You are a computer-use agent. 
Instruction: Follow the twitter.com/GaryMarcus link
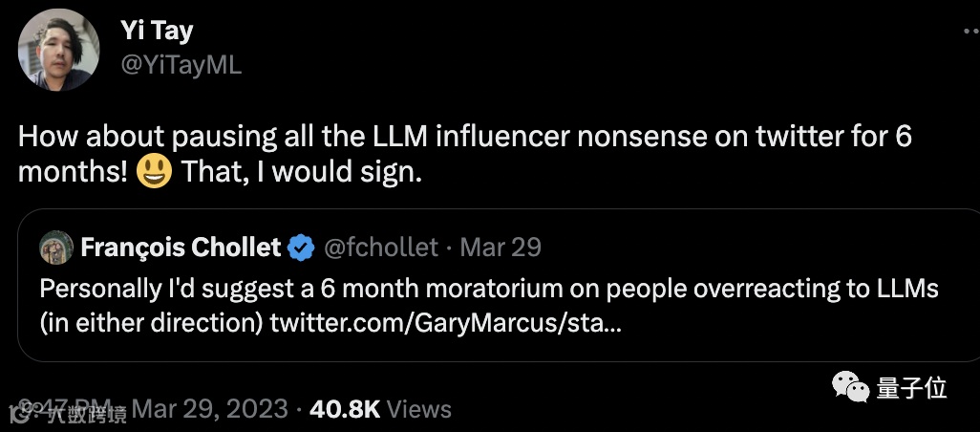(445, 324)
